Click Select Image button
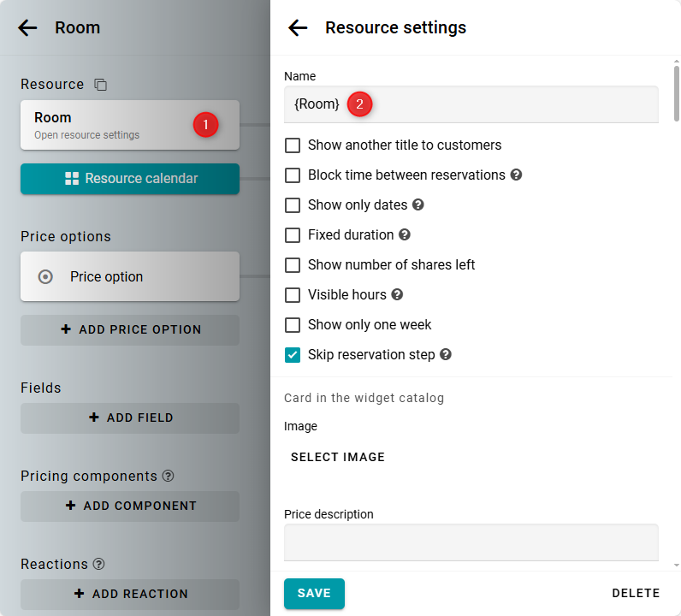The image size is (681, 616). pos(338,457)
